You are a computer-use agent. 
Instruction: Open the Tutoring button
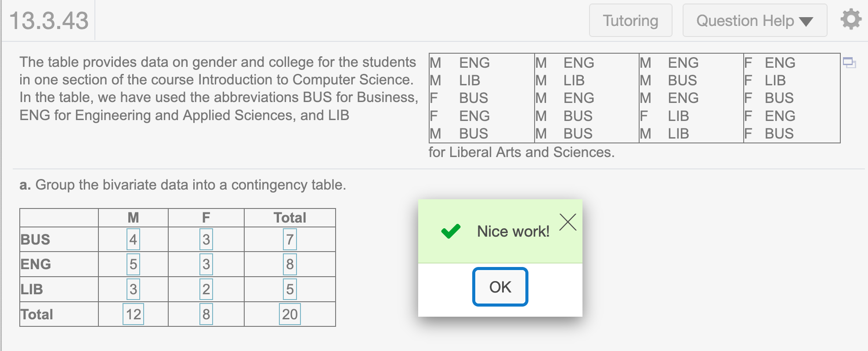[630, 21]
